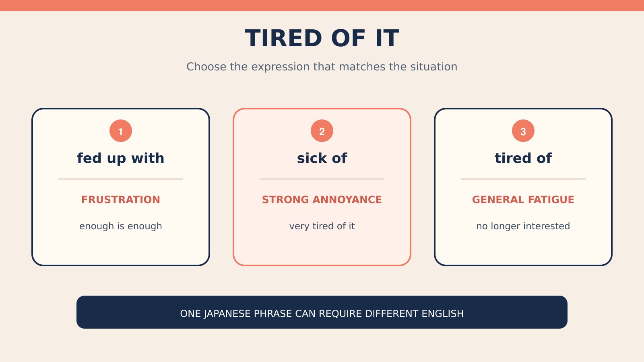Click the dark navy bottom banner

tap(322, 312)
